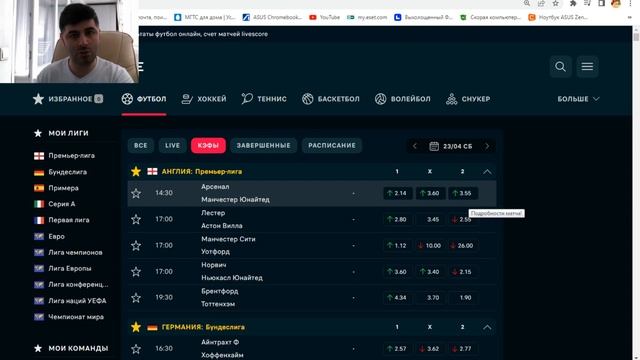Open Лига Европы in Мои лиги
The height and width of the screenshot is (360, 640).
(x=62, y=268)
